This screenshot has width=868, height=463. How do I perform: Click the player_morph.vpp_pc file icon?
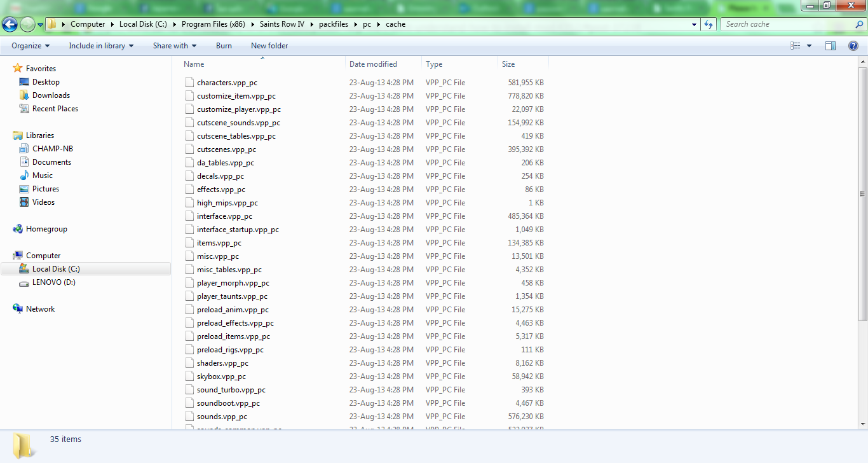189,283
